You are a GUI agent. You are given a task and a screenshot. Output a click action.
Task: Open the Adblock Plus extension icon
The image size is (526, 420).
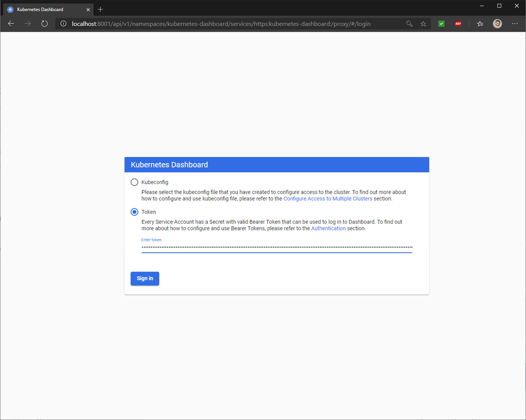coord(458,24)
